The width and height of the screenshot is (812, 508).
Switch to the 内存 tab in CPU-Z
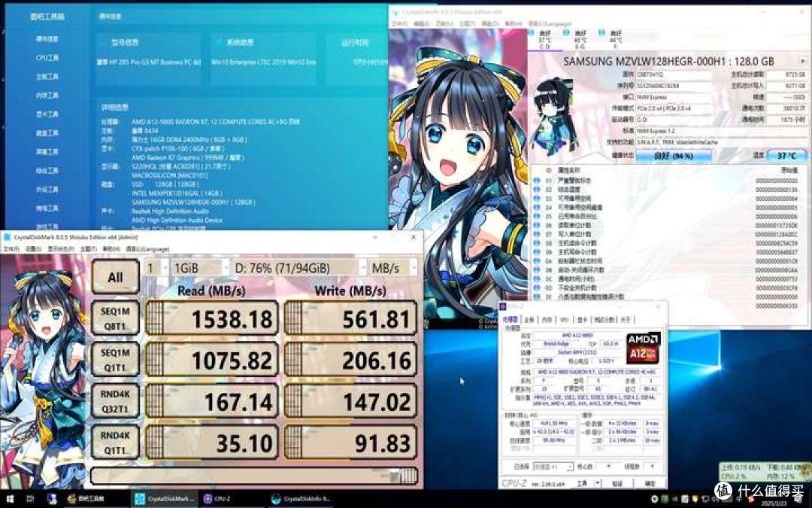(x=547, y=320)
